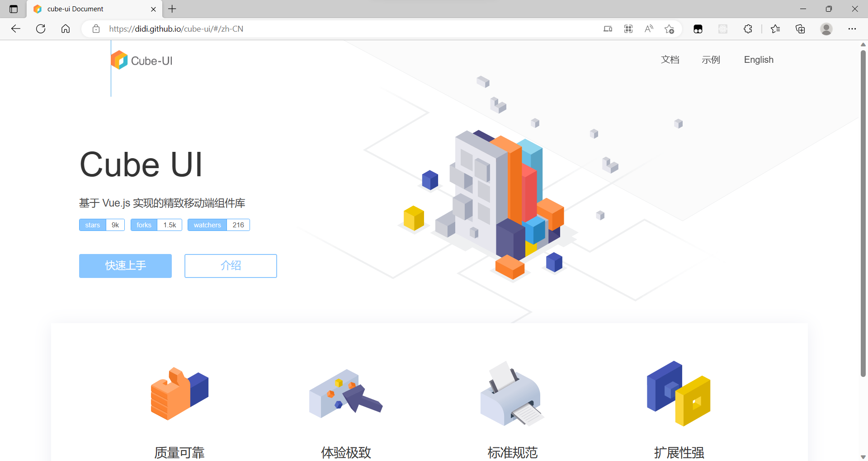Viewport: 868px width, 461px height.
Task: Toggle this page as a favorite
Action: point(670,28)
